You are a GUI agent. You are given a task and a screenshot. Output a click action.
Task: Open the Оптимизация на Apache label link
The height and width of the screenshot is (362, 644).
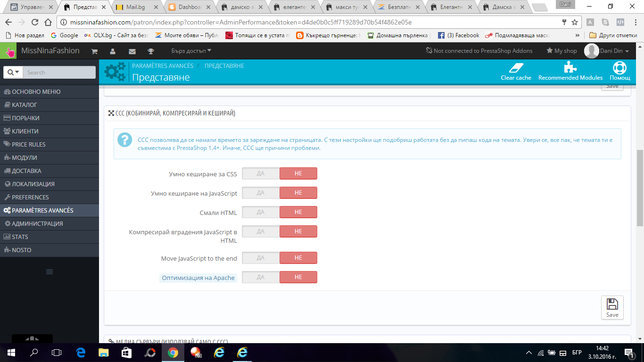point(198,278)
